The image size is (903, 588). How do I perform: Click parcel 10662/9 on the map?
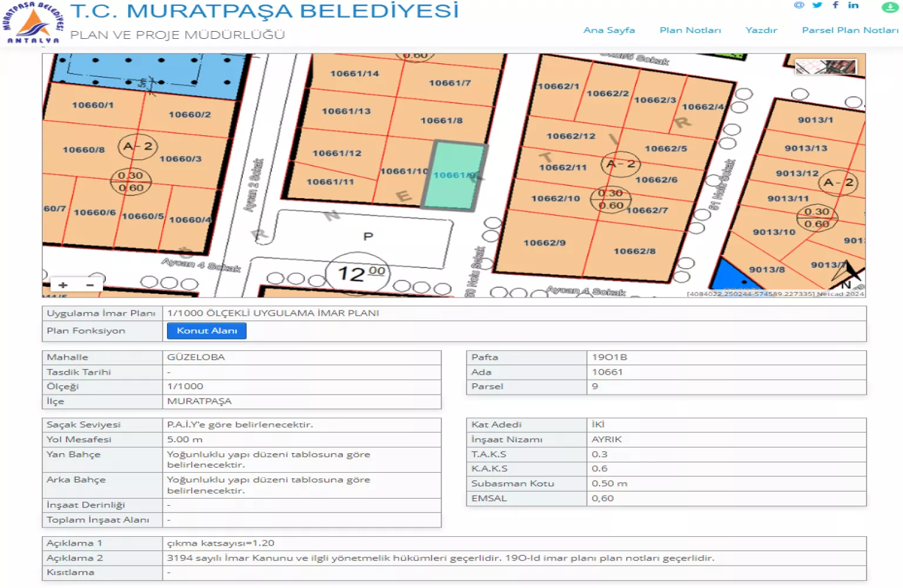[x=544, y=243]
